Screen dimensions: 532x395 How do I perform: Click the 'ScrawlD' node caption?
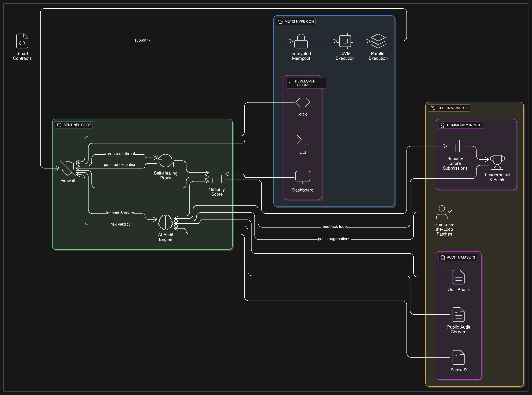click(x=458, y=370)
